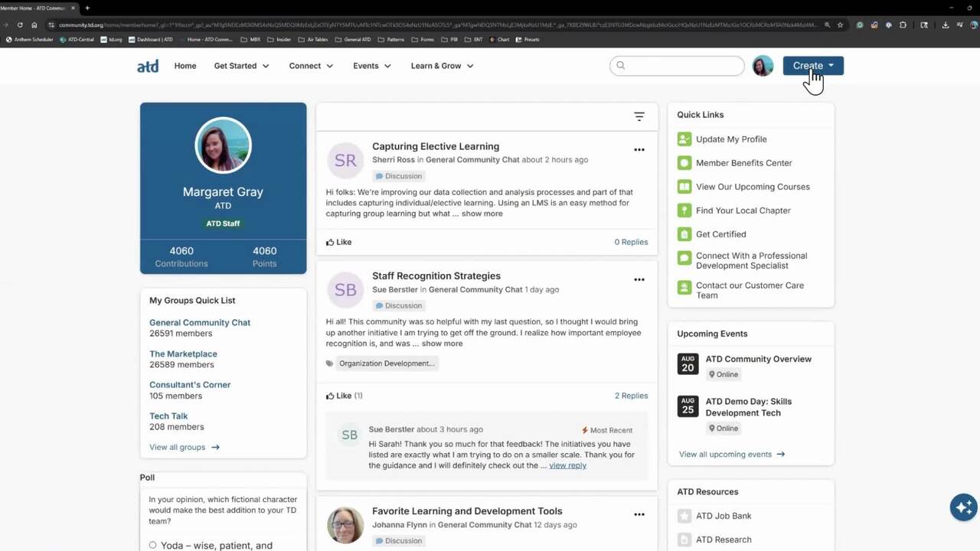This screenshot has width=980, height=551.
Task: Expand 'show more' on Staff Recognition Strategies post
Action: 442,344
